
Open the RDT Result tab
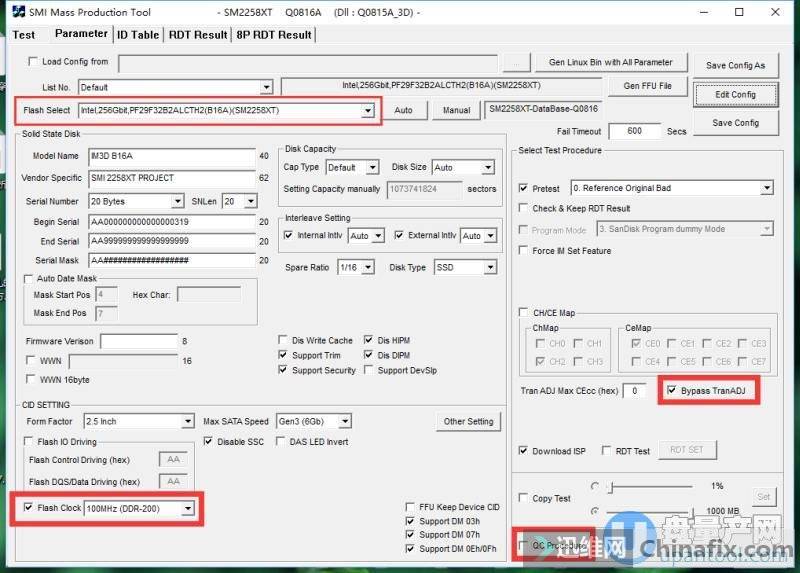[x=198, y=35]
